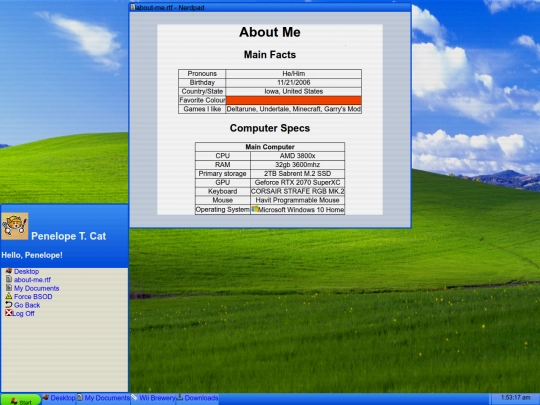Click the 'CORSAIR STRAFE RGB MK.2' cell
Image resolution: width=540 pixels, height=405 pixels.
[298, 191]
